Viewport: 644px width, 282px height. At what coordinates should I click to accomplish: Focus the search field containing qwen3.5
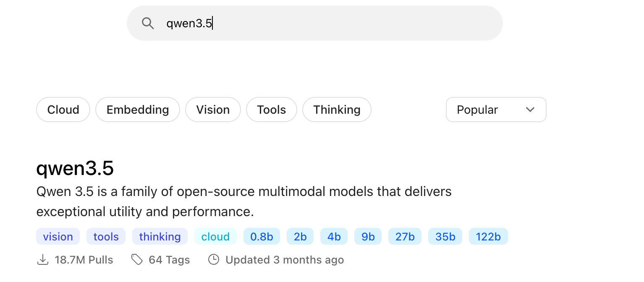[315, 23]
